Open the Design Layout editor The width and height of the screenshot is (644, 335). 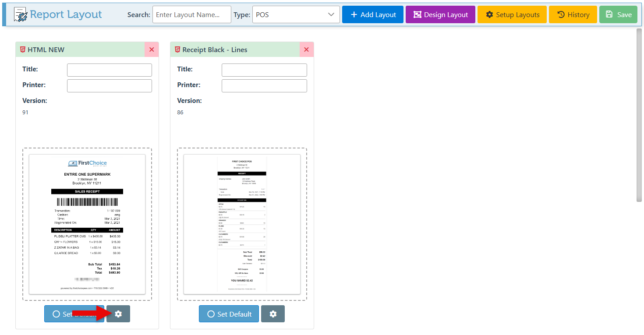pyautogui.click(x=440, y=14)
